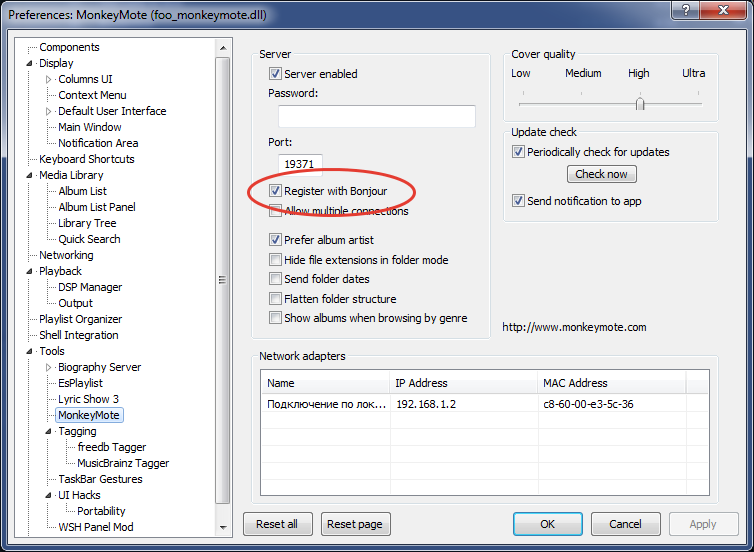Select Context Menu in tree

click(x=92, y=95)
